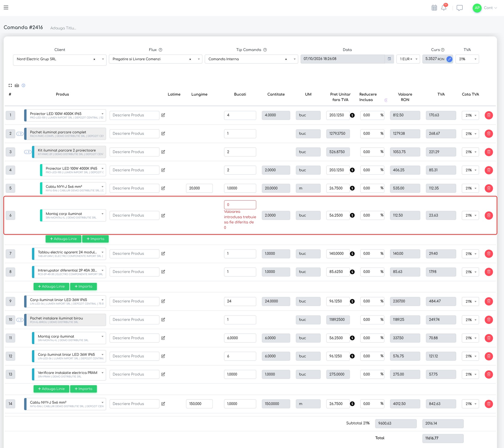Open the date picker calendar icon
504x448 pixels.
click(389, 59)
